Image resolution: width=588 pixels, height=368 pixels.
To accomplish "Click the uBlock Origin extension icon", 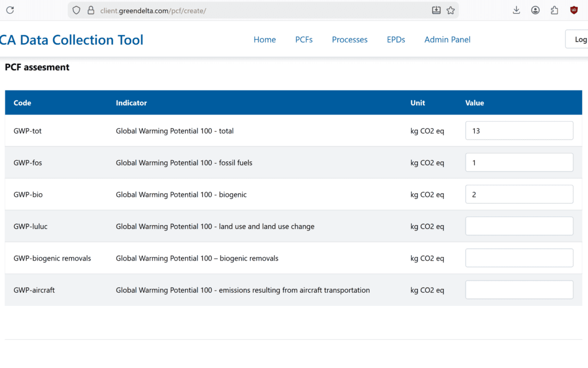I will pyautogui.click(x=574, y=10).
